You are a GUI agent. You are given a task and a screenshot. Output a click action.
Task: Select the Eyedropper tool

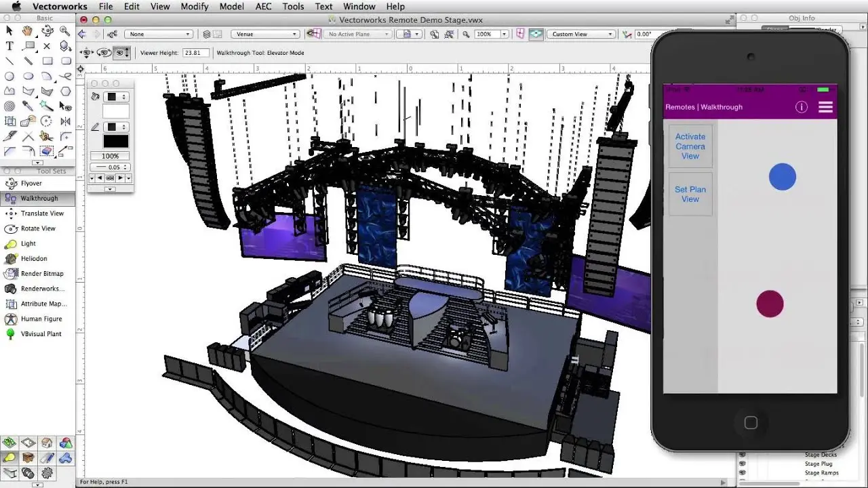(x=28, y=106)
